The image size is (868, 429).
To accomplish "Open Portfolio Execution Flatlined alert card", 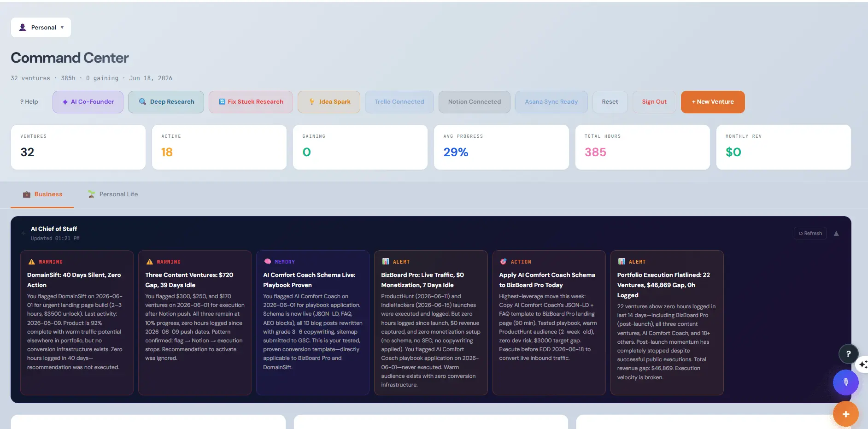I will (x=667, y=323).
